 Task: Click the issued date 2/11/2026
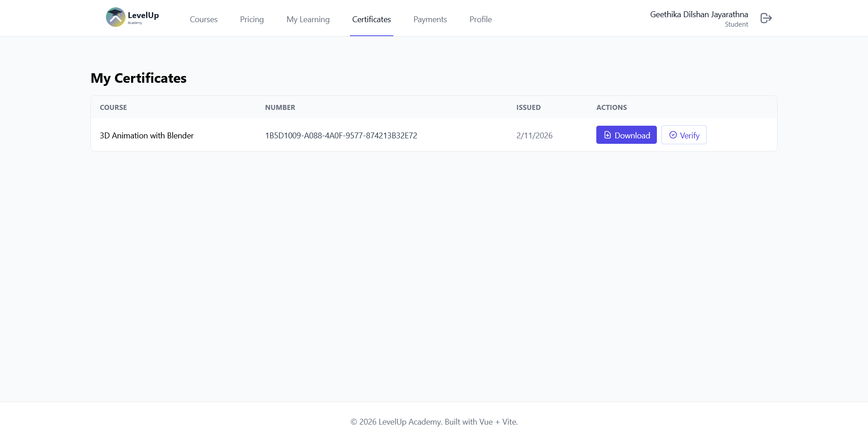(x=534, y=136)
